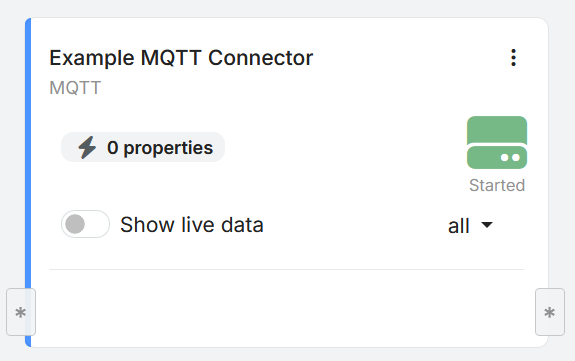Image resolution: width=575 pixels, height=361 pixels.
Task: Click the Show live data label
Action: click(x=192, y=225)
